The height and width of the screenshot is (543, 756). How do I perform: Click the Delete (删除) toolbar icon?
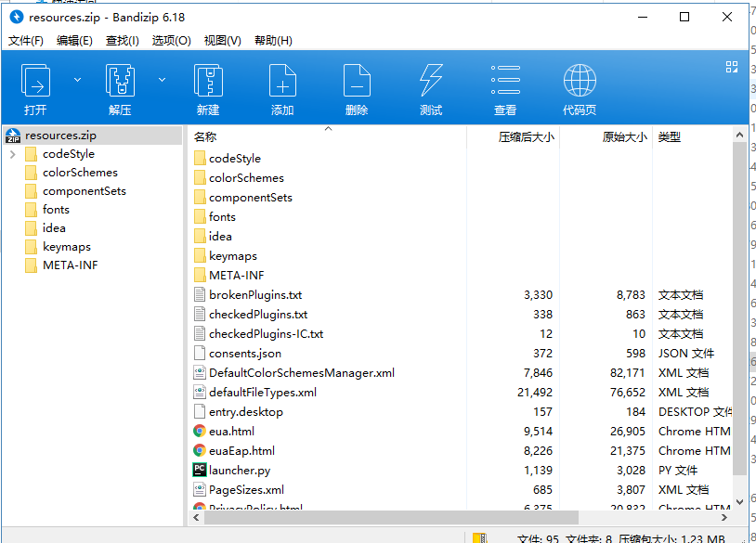357,80
